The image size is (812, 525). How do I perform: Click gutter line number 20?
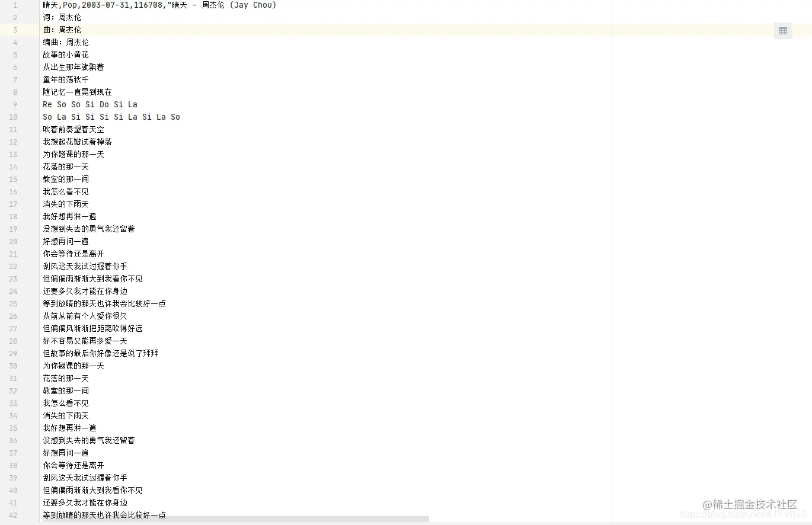coord(13,241)
